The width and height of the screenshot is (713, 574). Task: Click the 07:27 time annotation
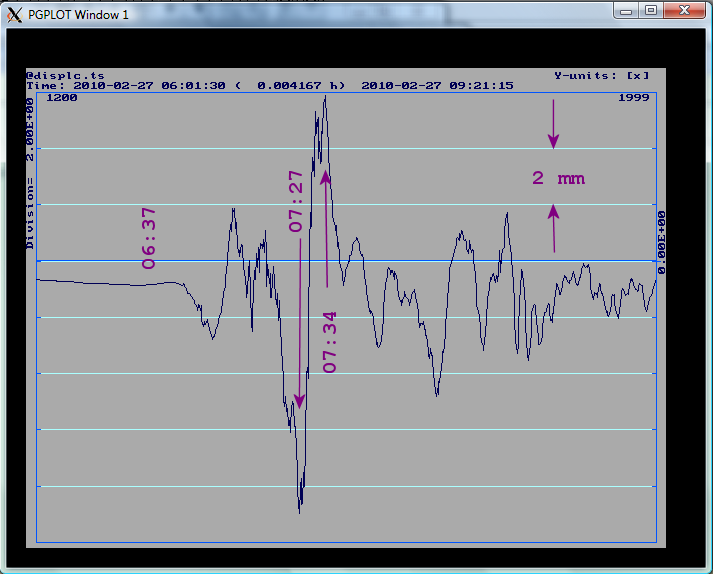(296, 202)
